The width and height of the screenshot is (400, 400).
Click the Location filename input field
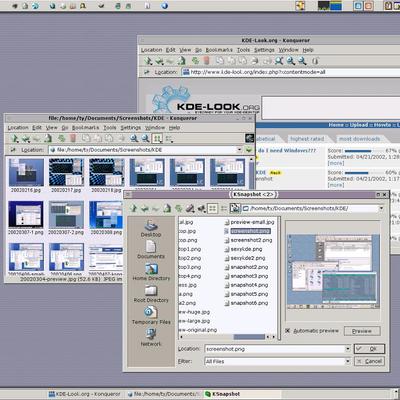pyautogui.click(x=275, y=349)
